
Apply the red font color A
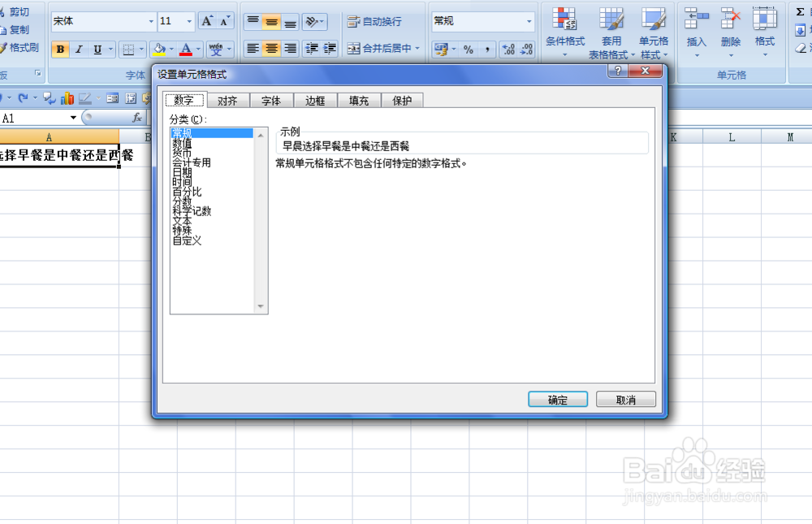186,50
